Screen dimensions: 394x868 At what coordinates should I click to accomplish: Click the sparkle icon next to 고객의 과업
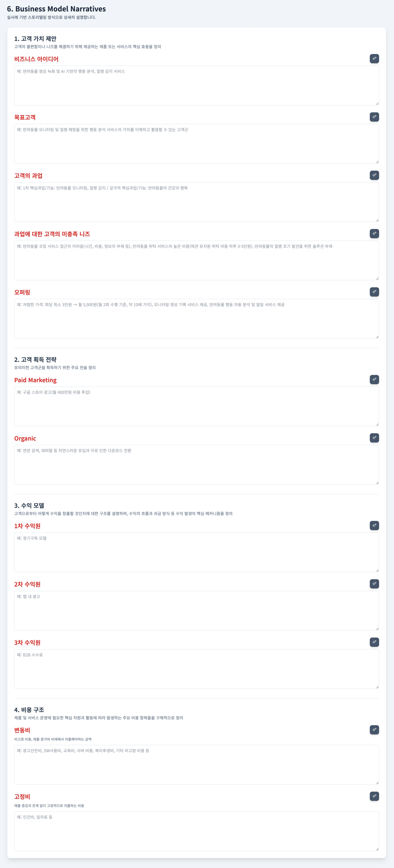[x=374, y=175]
